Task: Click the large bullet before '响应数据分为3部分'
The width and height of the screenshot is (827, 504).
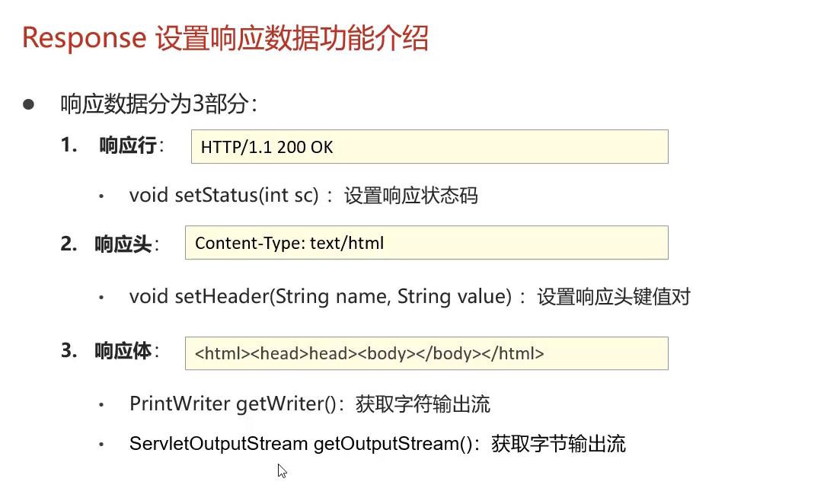Action: pos(28,104)
